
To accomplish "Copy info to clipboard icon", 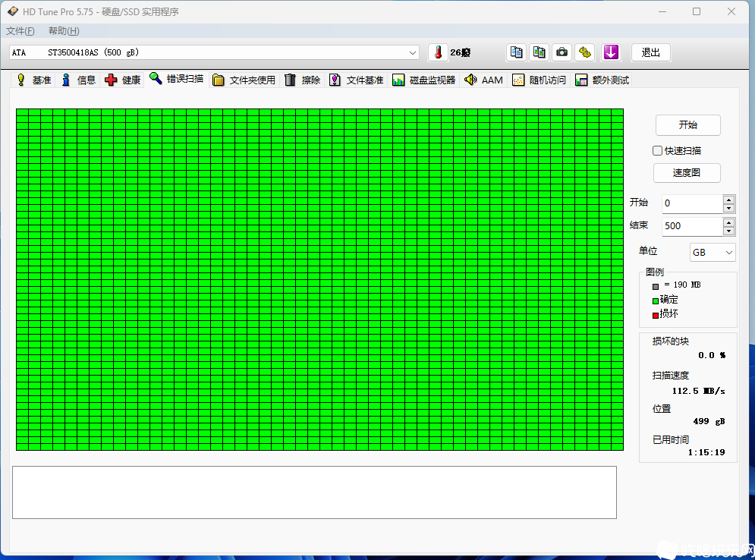I will (x=516, y=52).
